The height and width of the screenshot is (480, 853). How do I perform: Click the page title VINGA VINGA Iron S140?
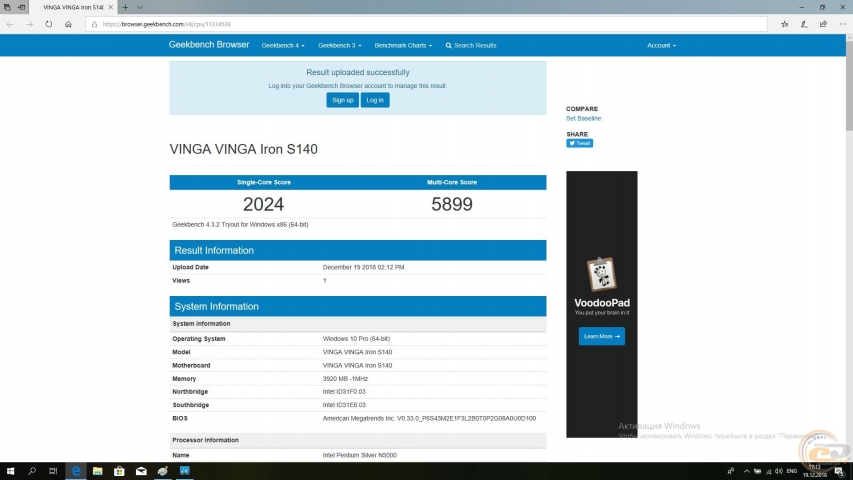click(244, 149)
